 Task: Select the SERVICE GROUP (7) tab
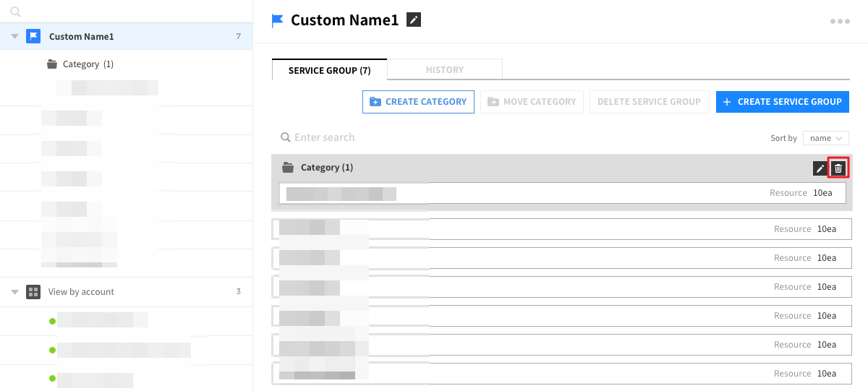(329, 70)
